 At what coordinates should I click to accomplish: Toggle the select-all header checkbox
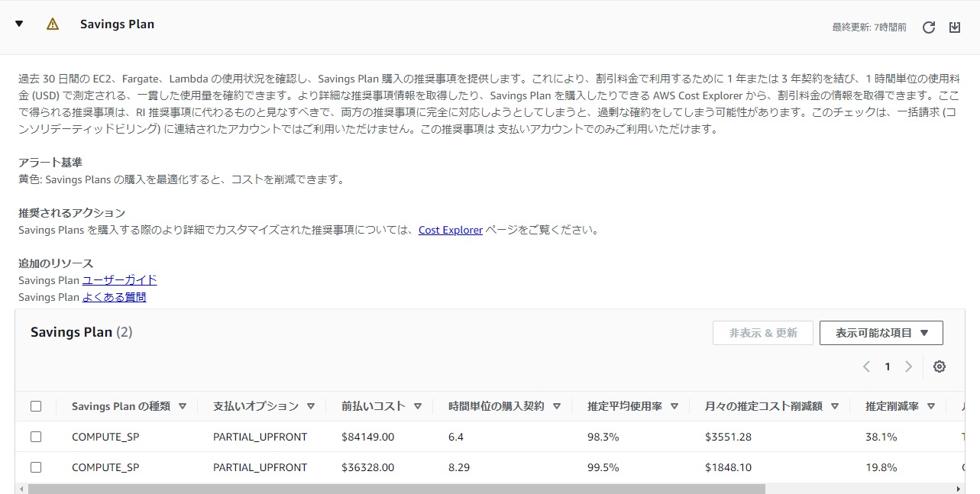tap(36, 406)
